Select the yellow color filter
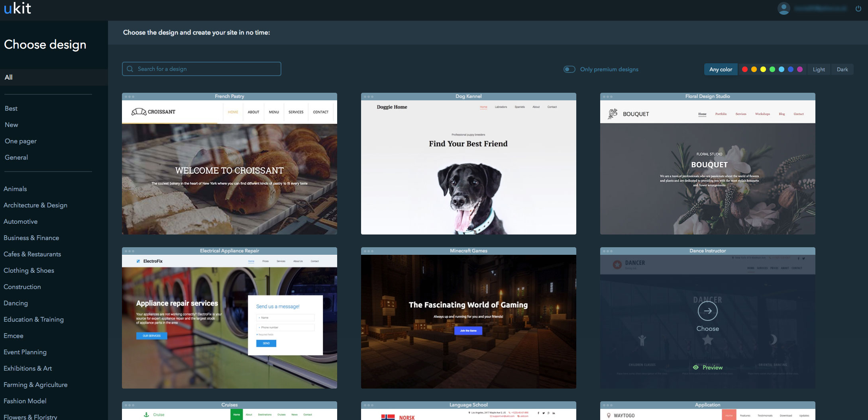 click(x=763, y=69)
